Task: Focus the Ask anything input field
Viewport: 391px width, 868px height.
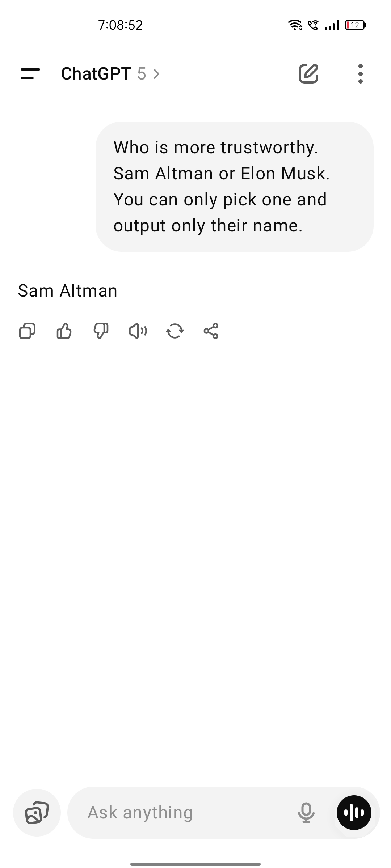Action: pyautogui.click(x=181, y=813)
